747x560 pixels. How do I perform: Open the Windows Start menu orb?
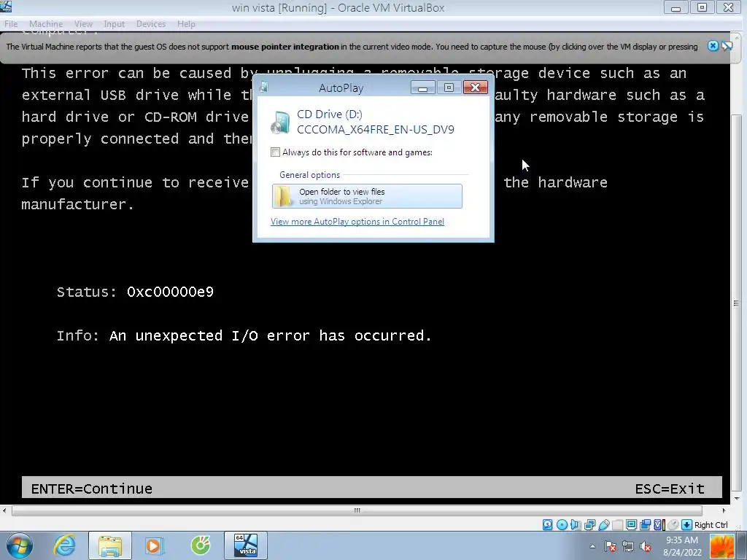(20, 545)
